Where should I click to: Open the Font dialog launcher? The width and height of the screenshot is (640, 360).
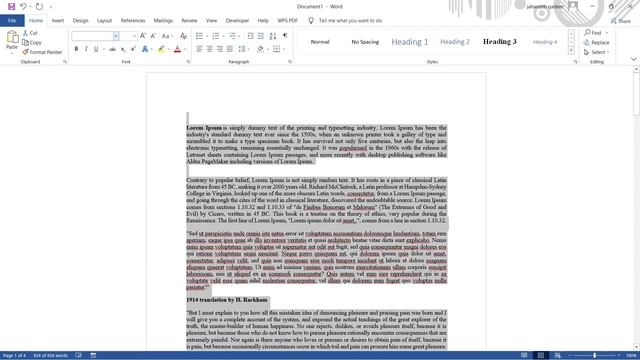(188, 62)
